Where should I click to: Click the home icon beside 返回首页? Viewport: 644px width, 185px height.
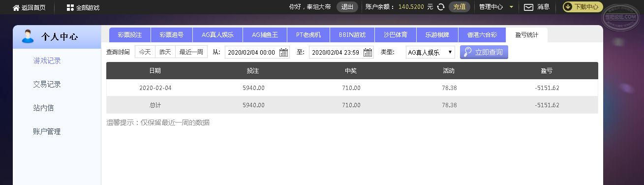coord(16,7)
